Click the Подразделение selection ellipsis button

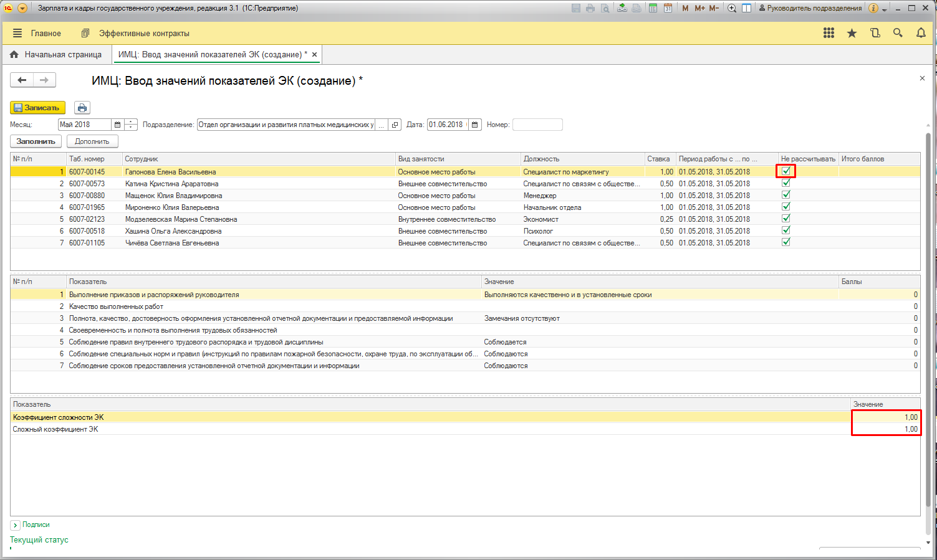[382, 125]
